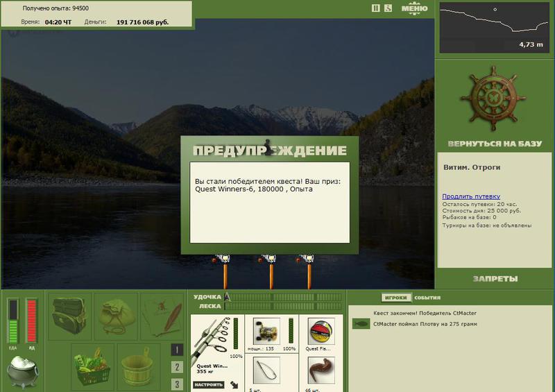The height and width of the screenshot is (392, 555).
Task: Follow the Продлить путевку link
Action: click(x=471, y=196)
